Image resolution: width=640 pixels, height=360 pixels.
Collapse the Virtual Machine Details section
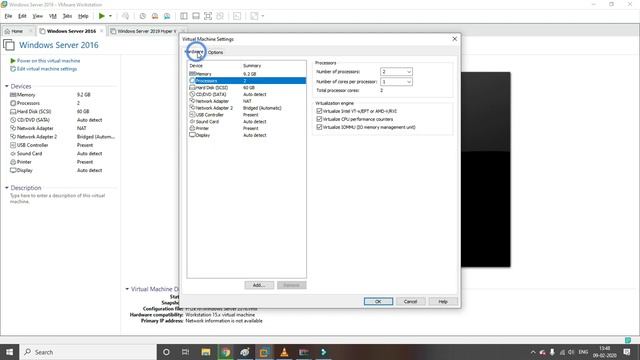[127, 289]
